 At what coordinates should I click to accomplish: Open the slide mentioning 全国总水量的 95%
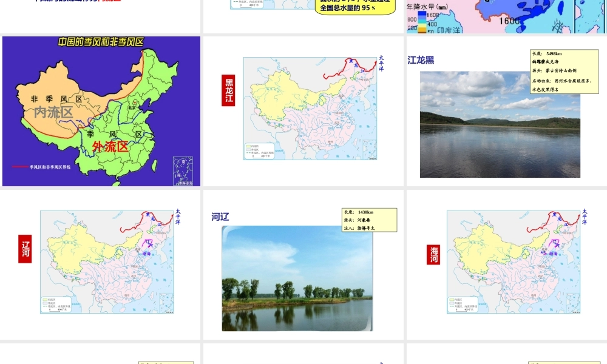(x=303, y=16)
